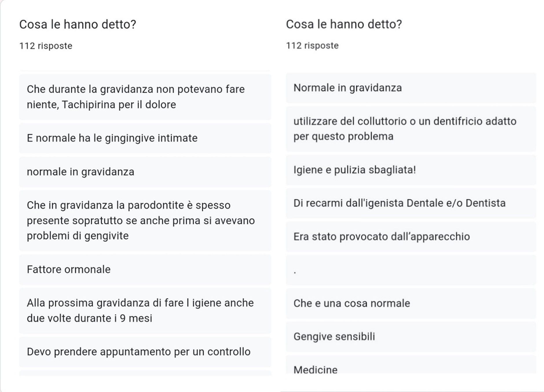Screen dimensions: 544x392
Task: Click the left 'Cosa le hanno detto?' heading
Action: coord(78,24)
